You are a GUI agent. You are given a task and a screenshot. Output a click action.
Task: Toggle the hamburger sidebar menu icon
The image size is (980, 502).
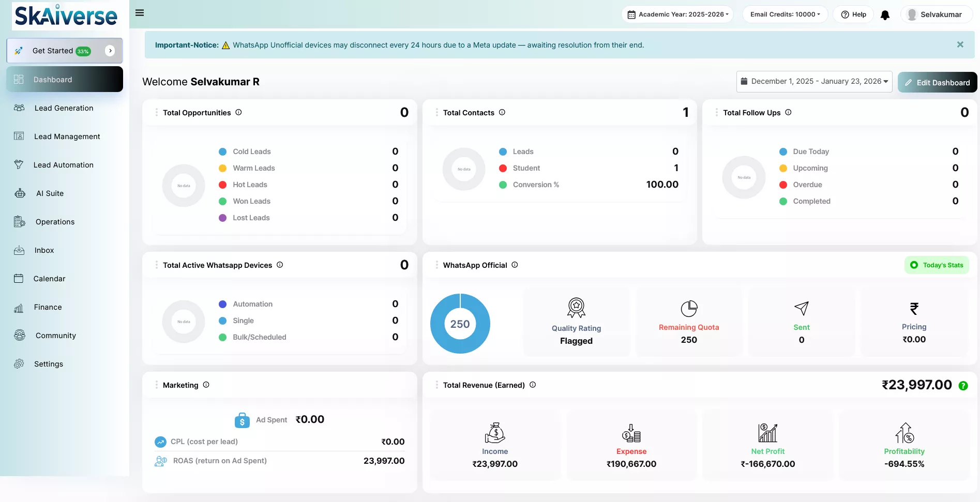pyautogui.click(x=140, y=13)
